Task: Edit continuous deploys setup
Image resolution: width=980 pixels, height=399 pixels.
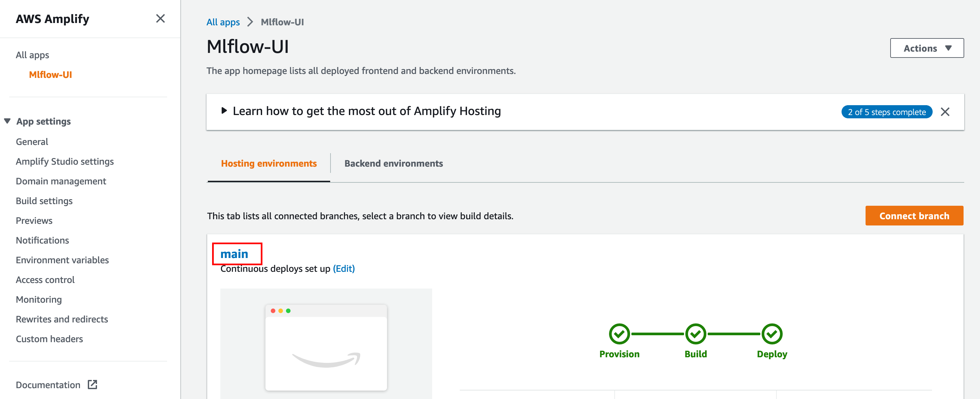Action: coord(344,269)
